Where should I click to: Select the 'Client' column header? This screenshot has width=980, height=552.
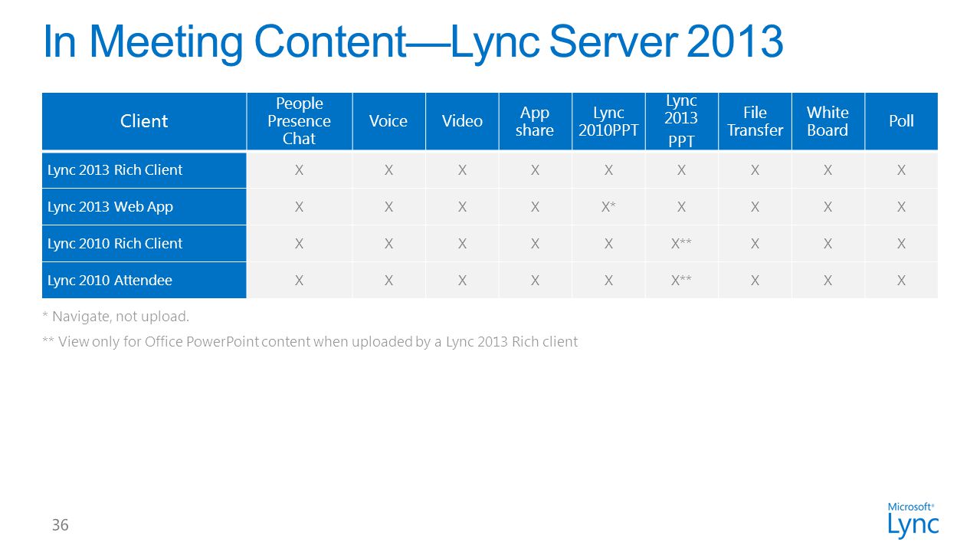tap(144, 121)
